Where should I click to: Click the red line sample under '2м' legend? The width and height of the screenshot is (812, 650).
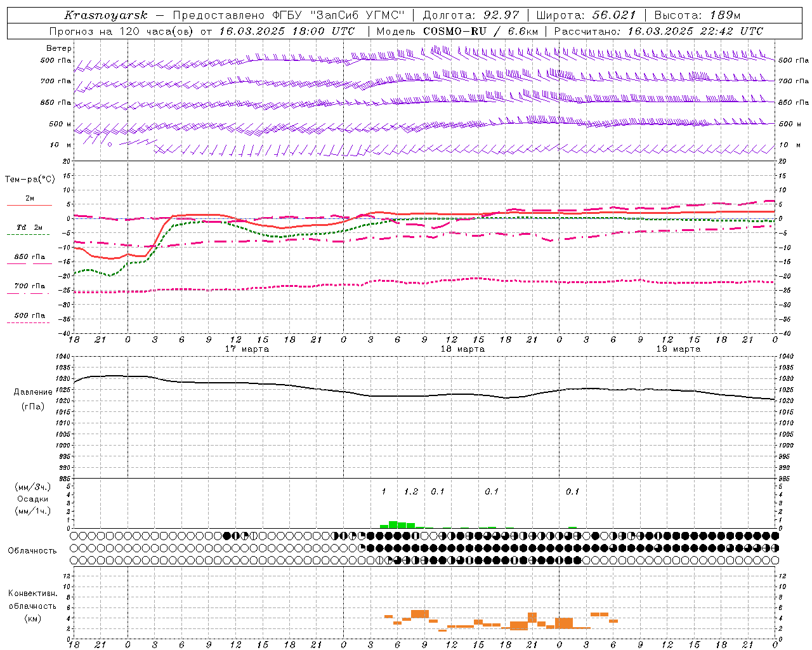(29, 205)
